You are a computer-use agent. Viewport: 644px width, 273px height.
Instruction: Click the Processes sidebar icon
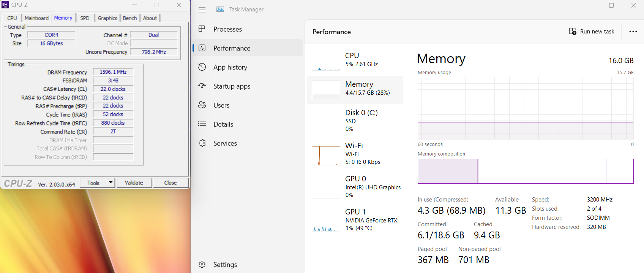pyautogui.click(x=202, y=29)
